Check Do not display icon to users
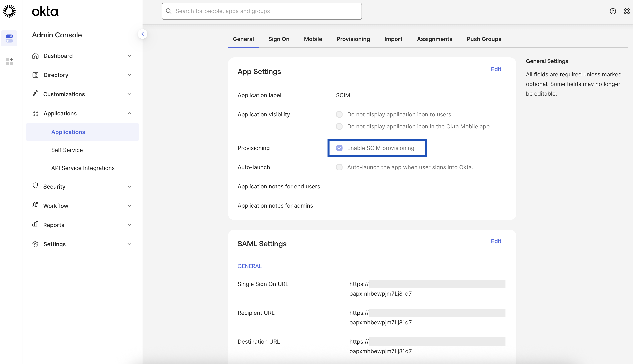This screenshot has height=364, width=633. (339, 114)
